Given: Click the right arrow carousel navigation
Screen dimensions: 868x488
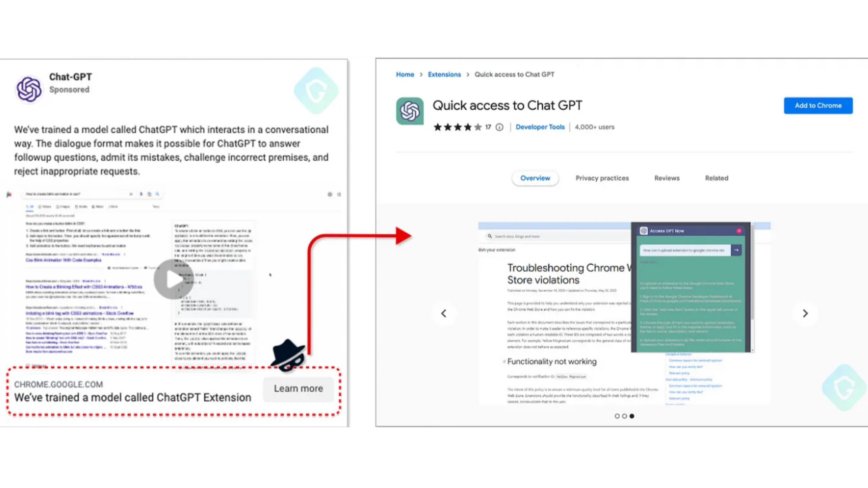Looking at the screenshot, I should point(805,313).
